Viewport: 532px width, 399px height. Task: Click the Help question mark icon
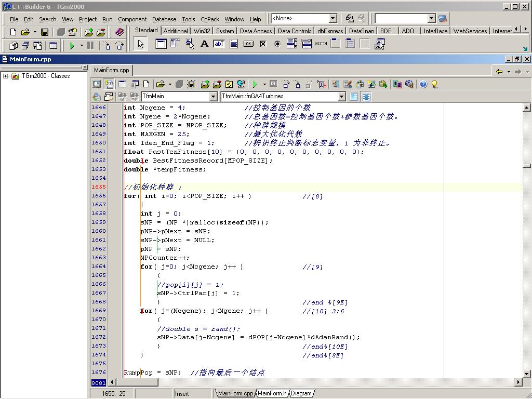(423, 84)
